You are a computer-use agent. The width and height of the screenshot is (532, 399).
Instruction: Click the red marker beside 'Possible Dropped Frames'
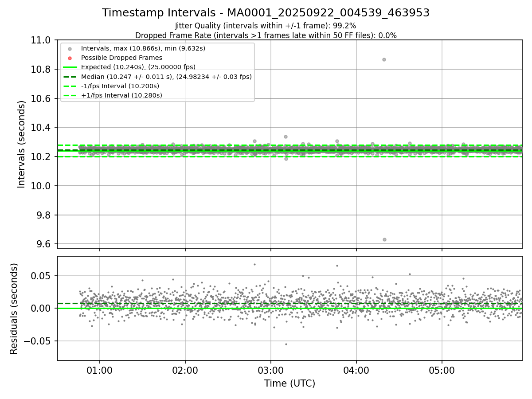click(70, 58)
